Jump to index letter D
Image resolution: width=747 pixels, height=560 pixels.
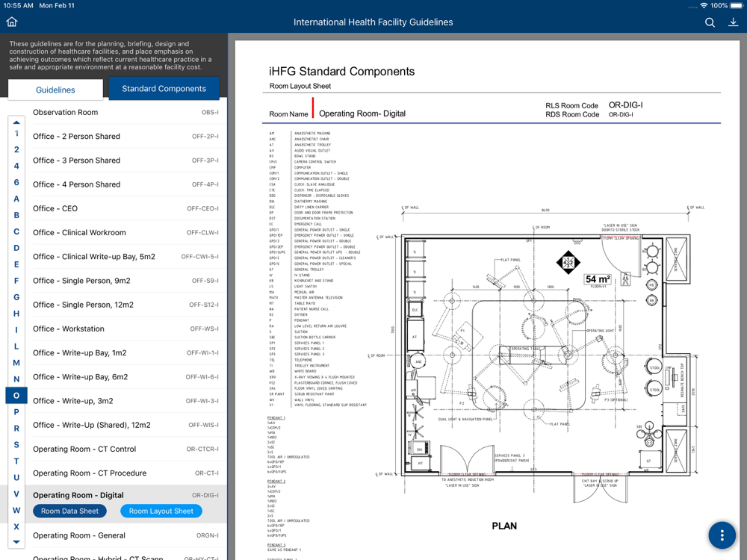pyautogui.click(x=16, y=248)
